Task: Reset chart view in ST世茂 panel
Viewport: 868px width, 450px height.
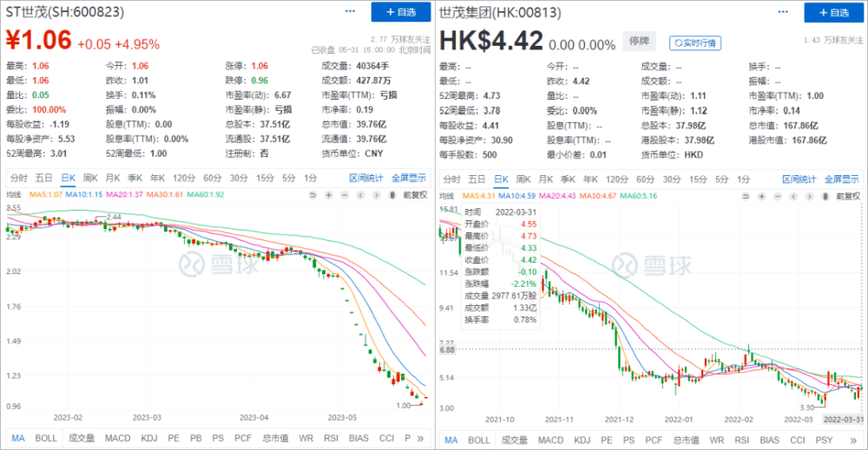Action: pyautogui.click(x=312, y=195)
